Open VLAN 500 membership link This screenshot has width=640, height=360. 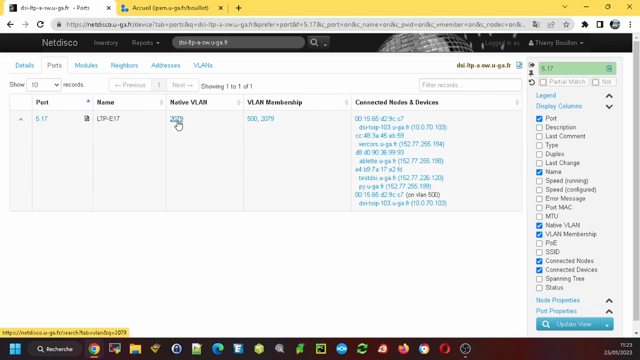pyautogui.click(x=252, y=119)
